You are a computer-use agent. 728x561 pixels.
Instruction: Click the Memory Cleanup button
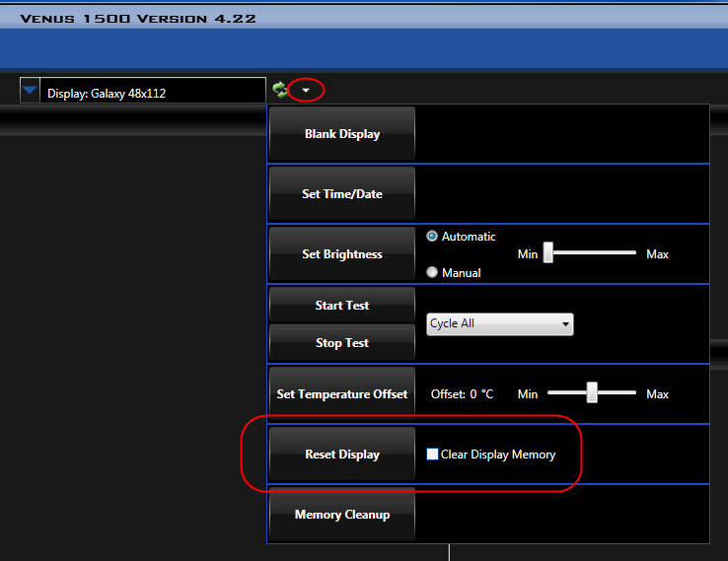[341, 515]
